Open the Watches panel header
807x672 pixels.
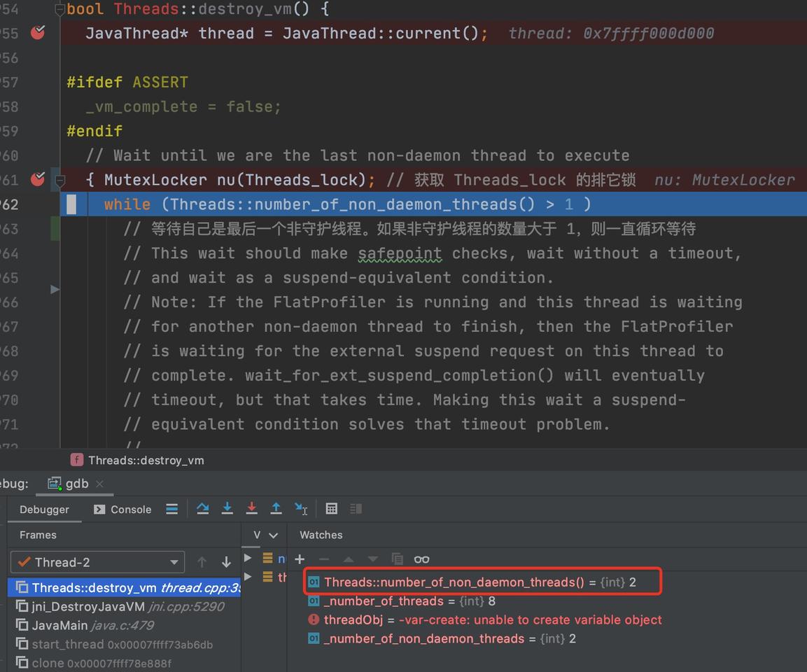(321, 535)
